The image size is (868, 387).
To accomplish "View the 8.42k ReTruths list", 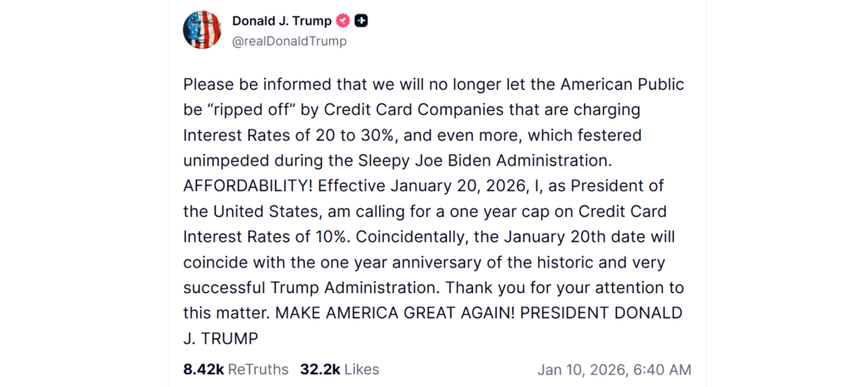I will click(x=236, y=369).
